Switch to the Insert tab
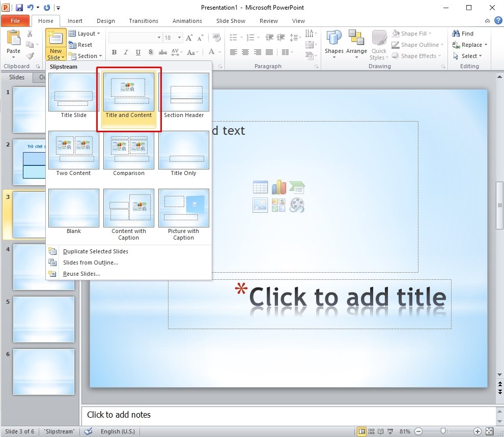This screenshot has height=437, width=504. (75, 21)
